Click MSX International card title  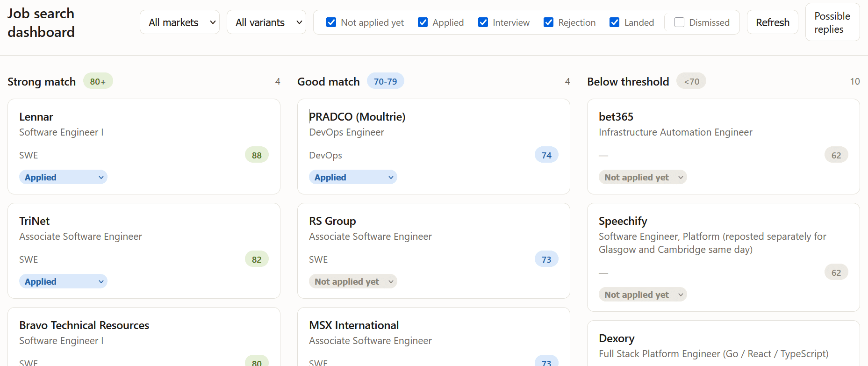point(354,325)
